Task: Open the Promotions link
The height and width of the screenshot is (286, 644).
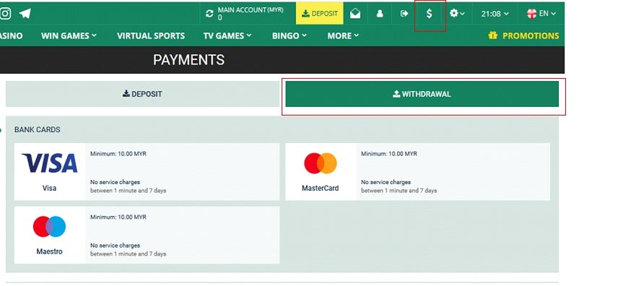Action: (531, 36)
